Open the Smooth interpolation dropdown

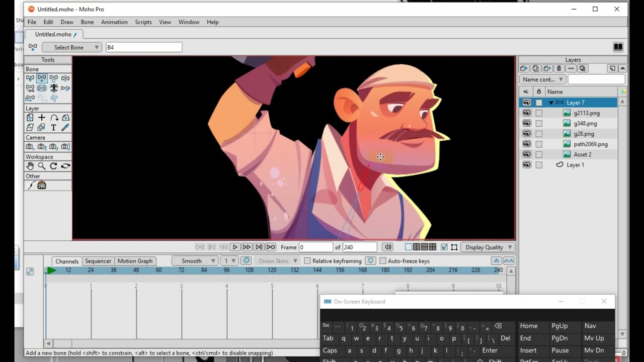(195, 261)
